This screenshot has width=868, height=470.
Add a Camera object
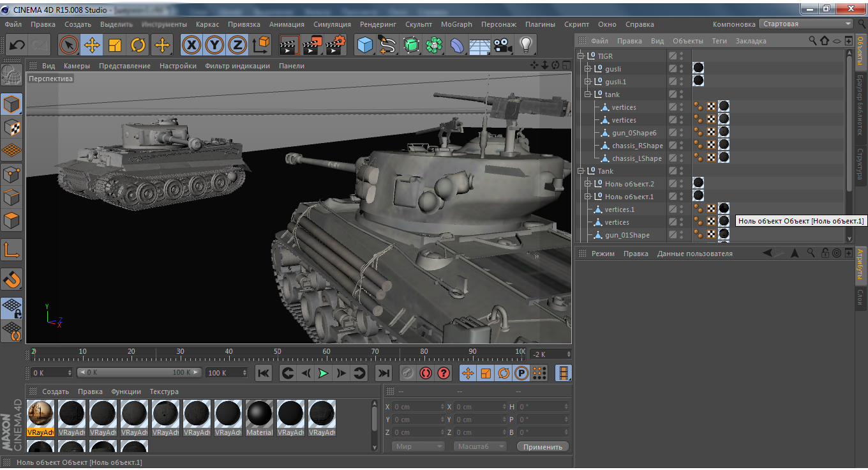click(x=503, y=45)
